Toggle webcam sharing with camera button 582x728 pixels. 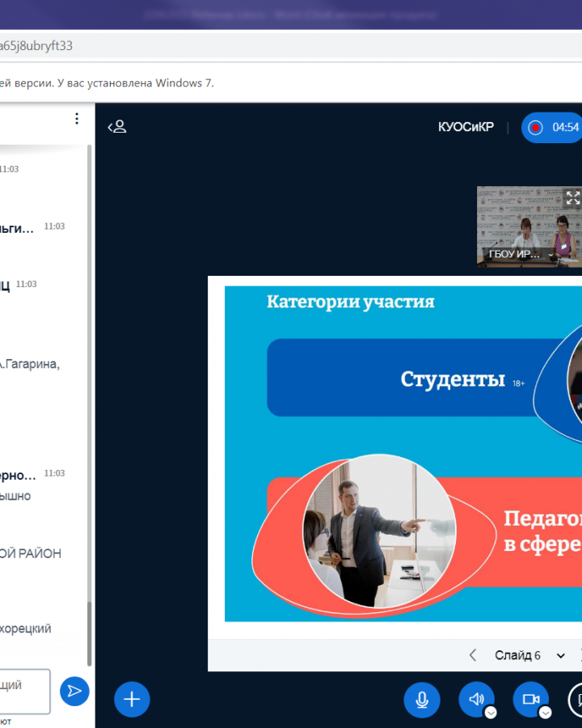[x=530, y=700]
